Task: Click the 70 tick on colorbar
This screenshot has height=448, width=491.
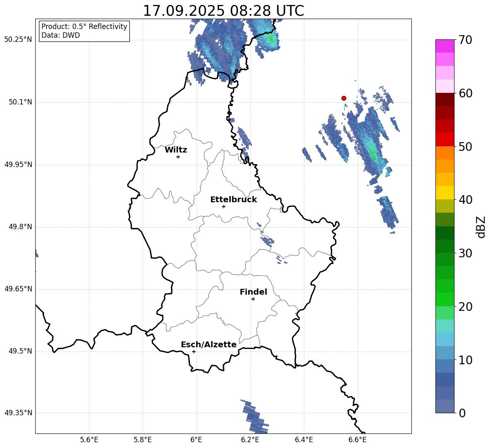Action: pyautogui.click(x=465, y=40)
